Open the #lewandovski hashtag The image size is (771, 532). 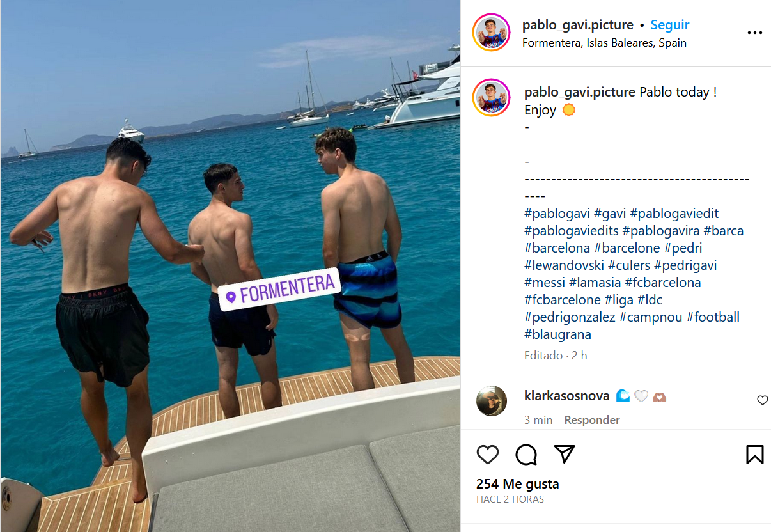[x=565, y=265]
